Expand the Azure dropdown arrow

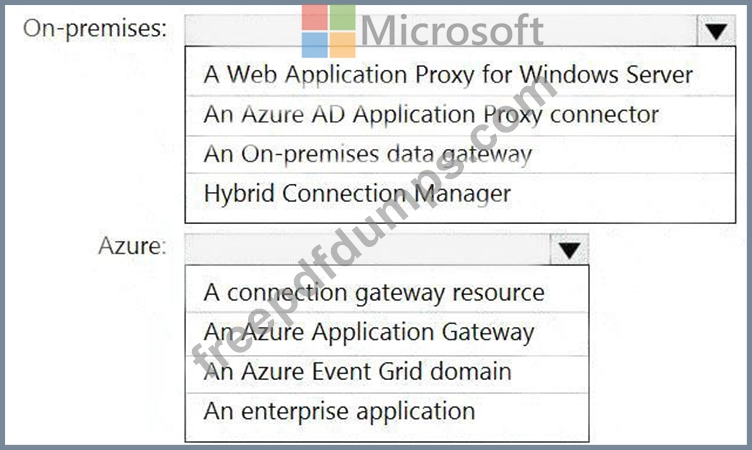(569, 249)
